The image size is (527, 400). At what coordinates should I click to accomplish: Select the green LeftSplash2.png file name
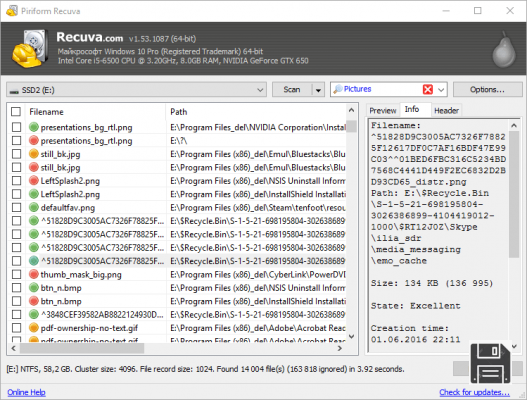70,194
